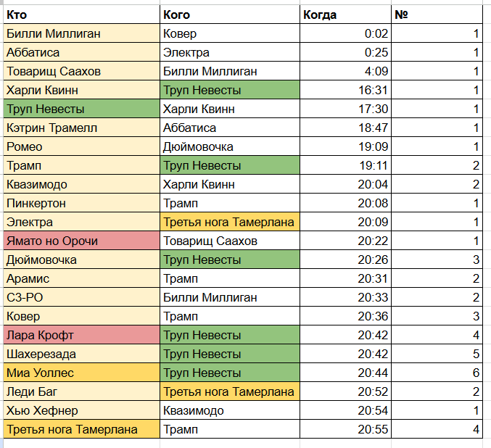Select the number cell showing 6
Viewport: 491px width, 448px height.
pos(437,373)
